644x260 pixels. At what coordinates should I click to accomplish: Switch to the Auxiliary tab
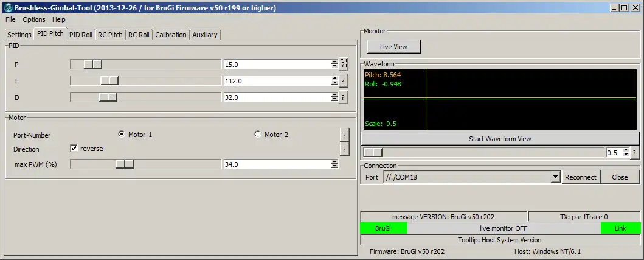pos(205,35)
